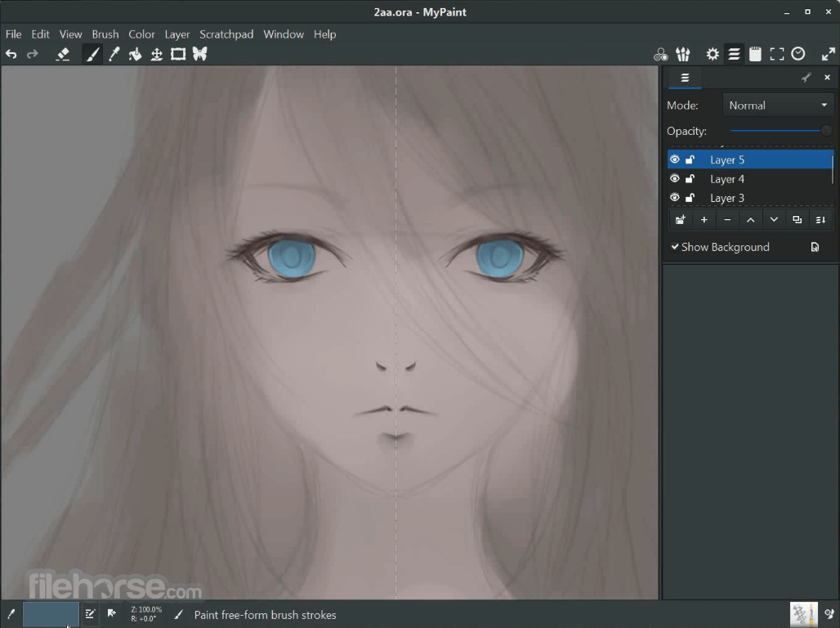Select the flood fill bucket tool
Image resolution: width=840 pixels, height=628 pixels.
coord(135,54)
